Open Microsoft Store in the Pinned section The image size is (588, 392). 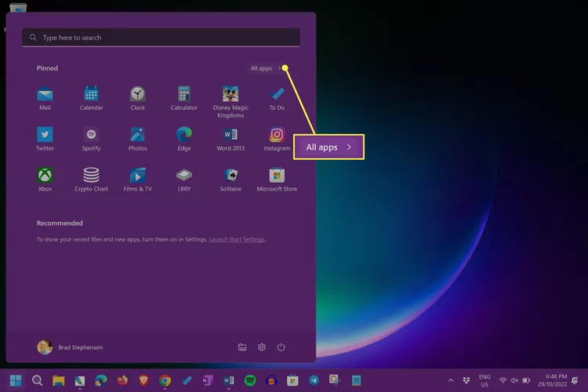click(x=277, y=179)
